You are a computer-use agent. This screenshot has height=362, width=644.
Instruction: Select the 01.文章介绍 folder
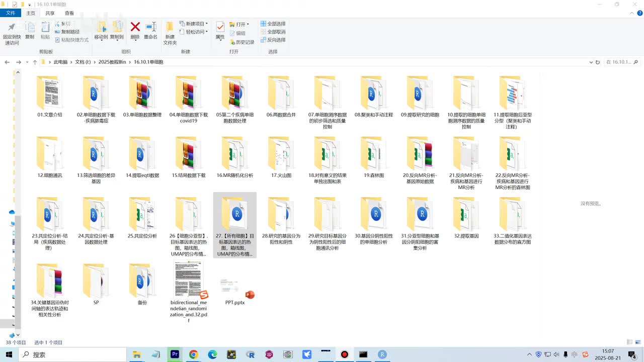point(50,98)
